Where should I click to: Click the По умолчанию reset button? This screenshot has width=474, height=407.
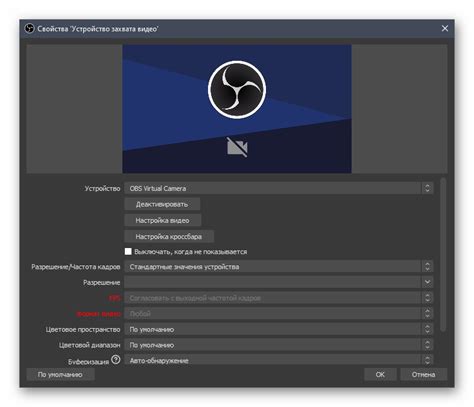click(60, 374)
